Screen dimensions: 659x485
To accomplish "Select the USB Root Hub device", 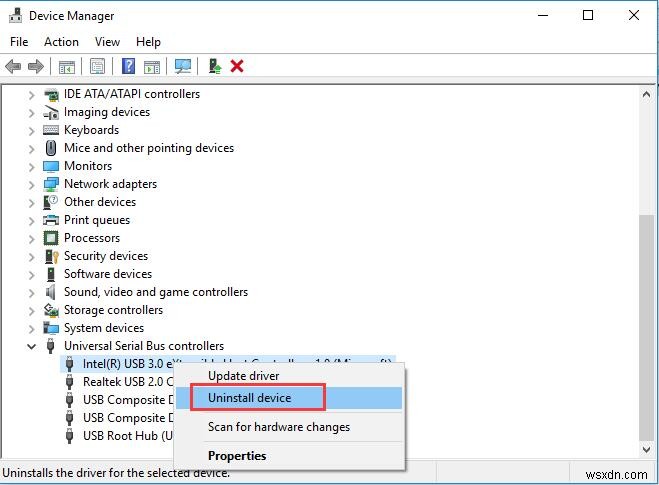I will pyautogui.click(x=127, y=436).
